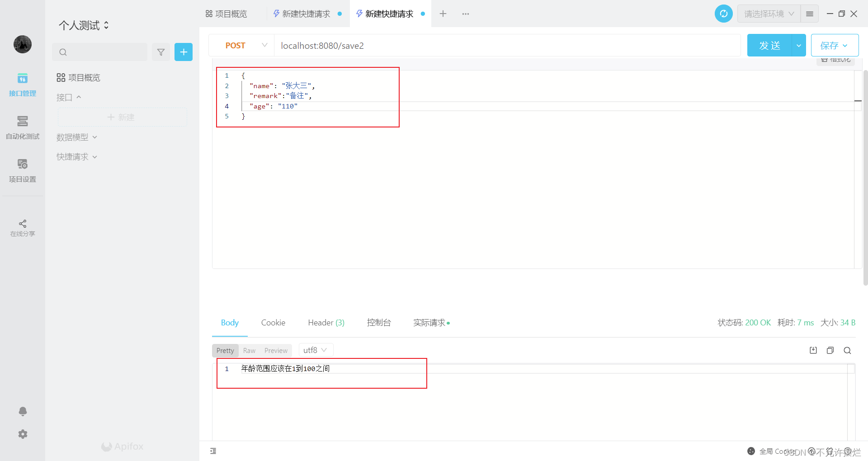Click the search response icon

click(x=847, y=350)
